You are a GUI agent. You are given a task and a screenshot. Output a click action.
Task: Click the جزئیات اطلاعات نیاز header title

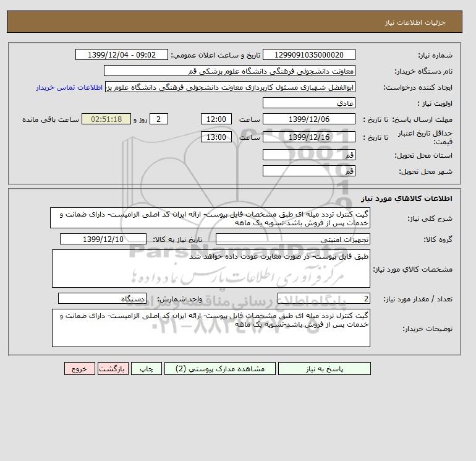click(x=415, y=22)
